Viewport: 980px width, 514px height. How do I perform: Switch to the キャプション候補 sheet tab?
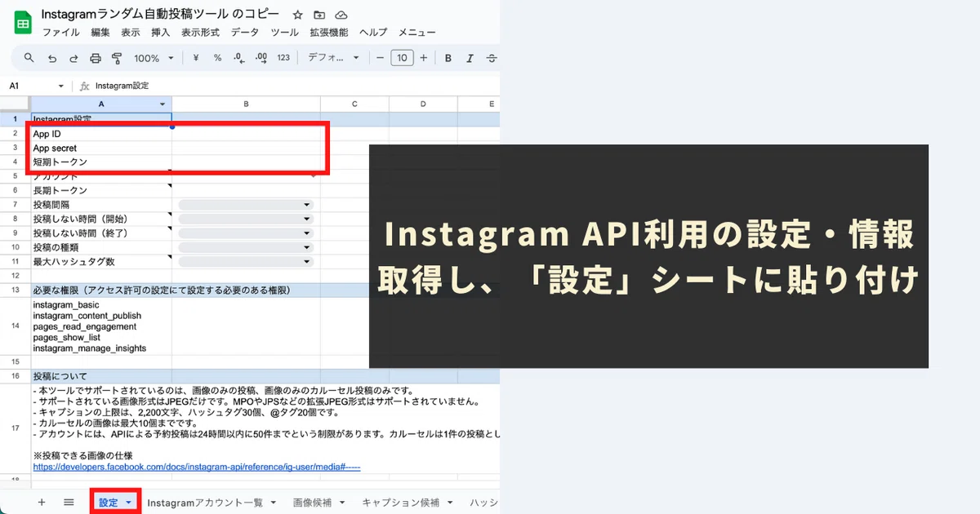(401, 503)
